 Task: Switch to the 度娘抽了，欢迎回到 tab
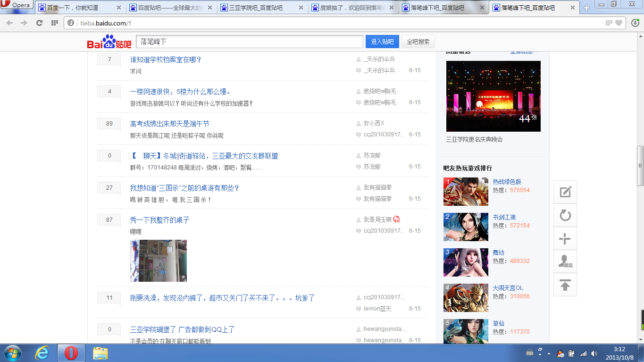click(x=353, y=8)
